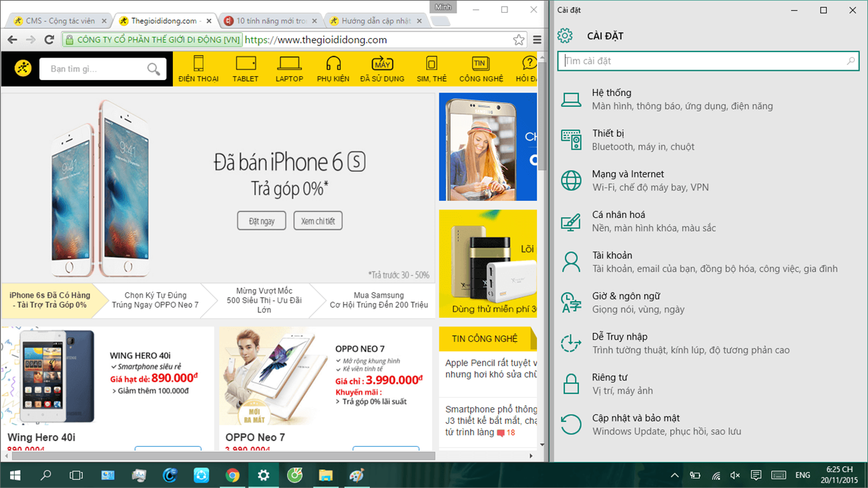The width and height of the screenshot is (868, 488).
Task: Open Paint from taskbar
Action: tap(357, 475)
